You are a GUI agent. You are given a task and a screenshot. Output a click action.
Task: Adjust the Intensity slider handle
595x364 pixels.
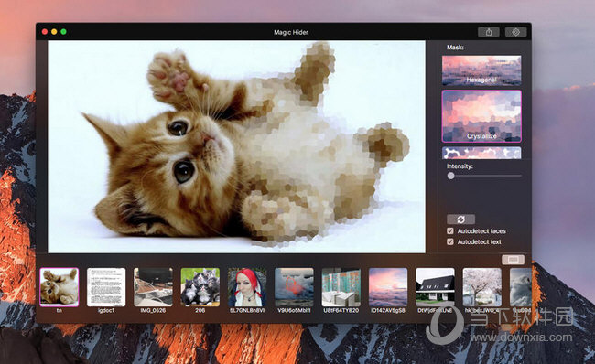[450, 176]
